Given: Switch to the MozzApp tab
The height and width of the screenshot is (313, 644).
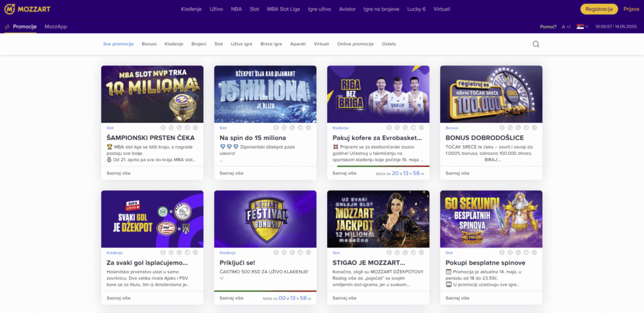Looking at the screenshot, I should [56, 27].
